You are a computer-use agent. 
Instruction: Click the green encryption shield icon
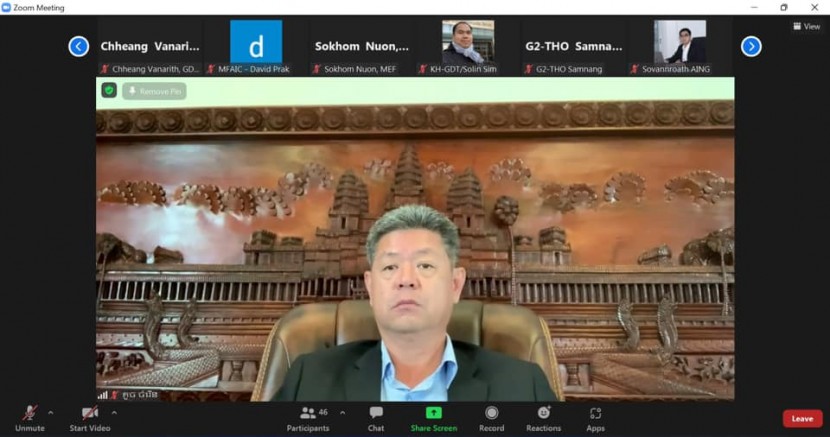109,91
